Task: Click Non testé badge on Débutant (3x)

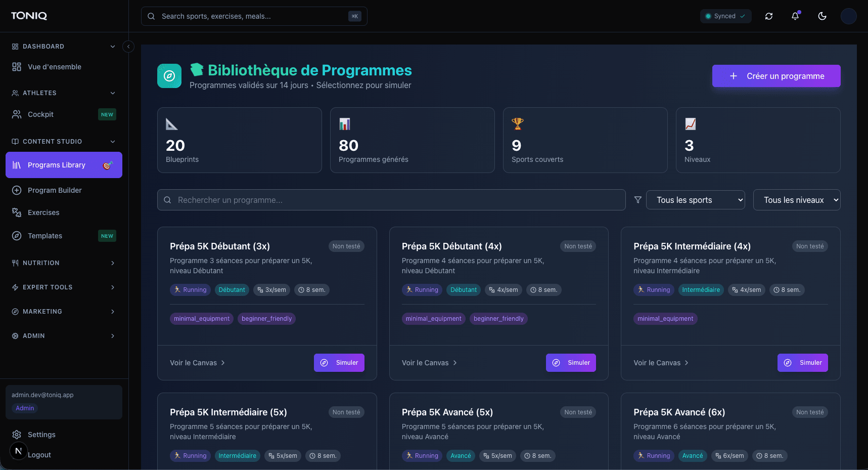Action: [346, 246]
